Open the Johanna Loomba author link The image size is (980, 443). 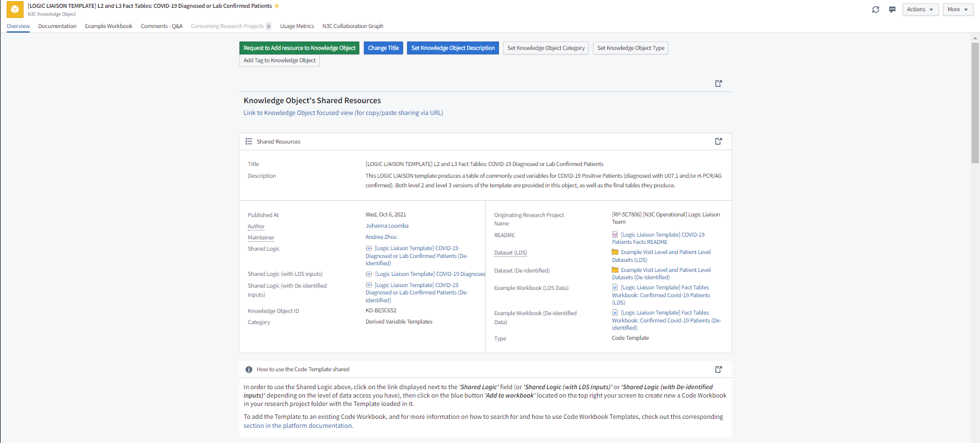coord(387,226)
